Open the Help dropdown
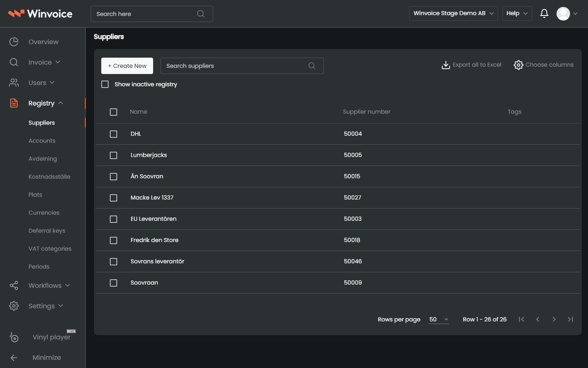 tap(517, 13)
